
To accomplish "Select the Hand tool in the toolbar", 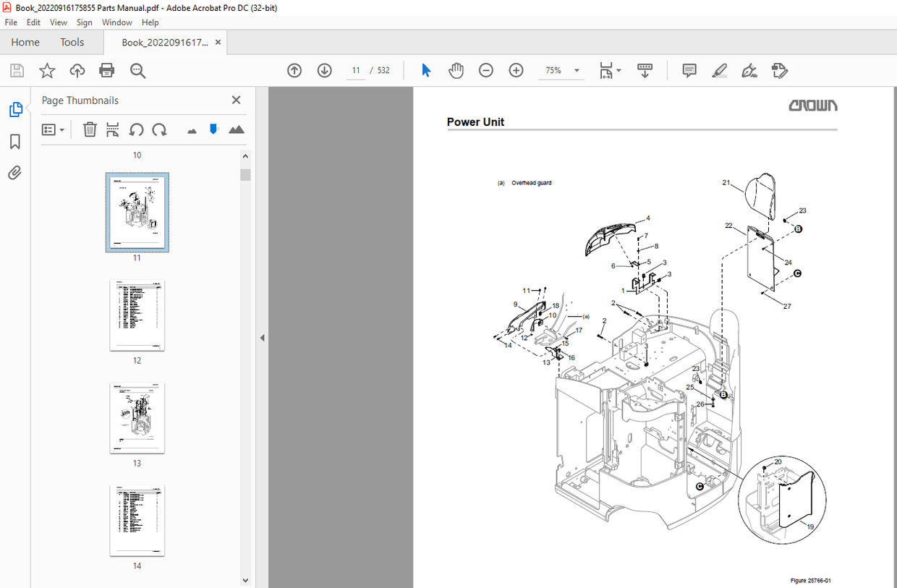I will [456, 70].
